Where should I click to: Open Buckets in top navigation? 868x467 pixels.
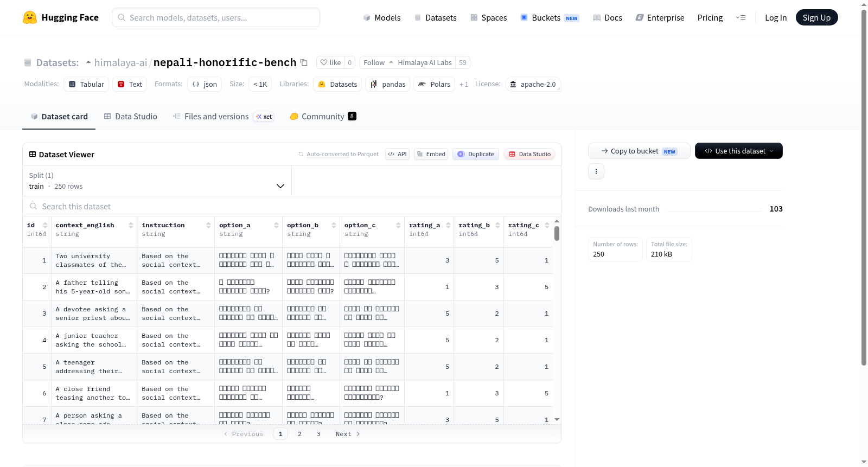point(550,17)
